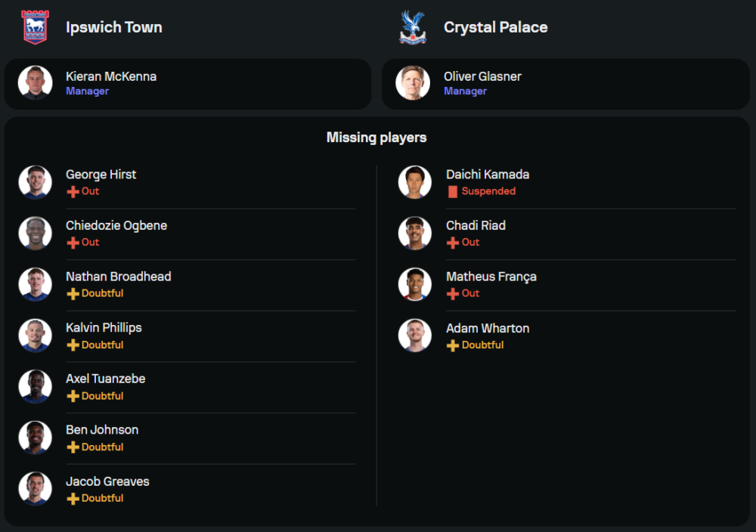Click the Ipswich Town club crest
Viewport: 756px width, 532px height.
tap(35, 27)
